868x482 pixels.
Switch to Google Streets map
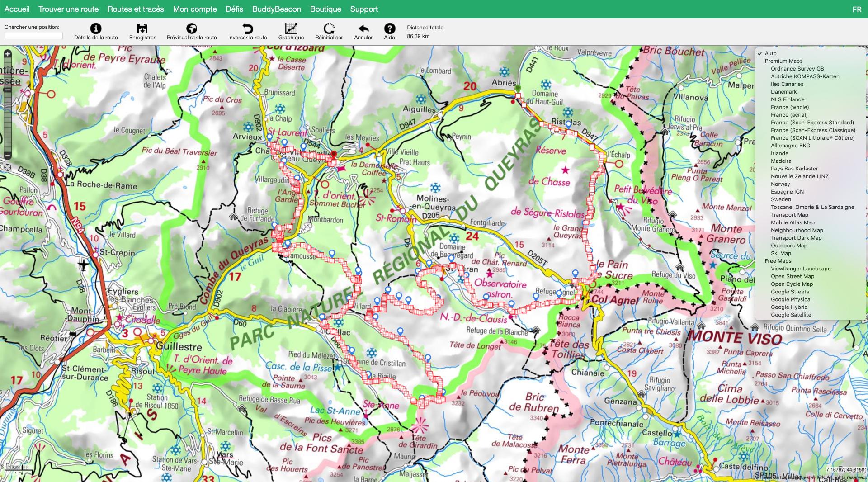coord(790,292)
